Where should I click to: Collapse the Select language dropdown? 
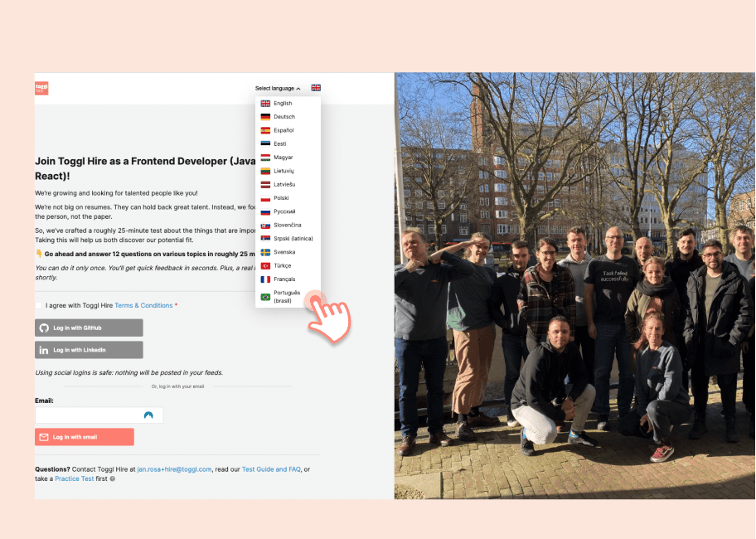click(x=278, y=88)
